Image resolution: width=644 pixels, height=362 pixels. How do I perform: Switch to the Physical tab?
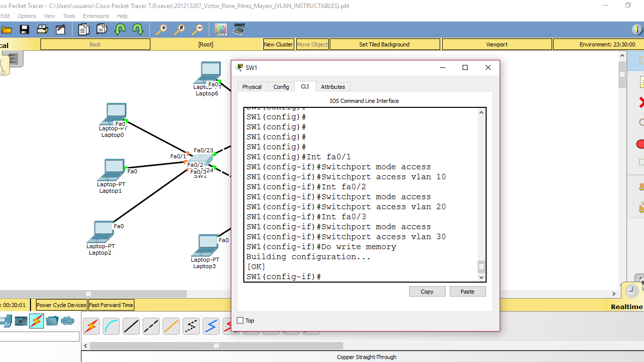[x=252, y=87]
